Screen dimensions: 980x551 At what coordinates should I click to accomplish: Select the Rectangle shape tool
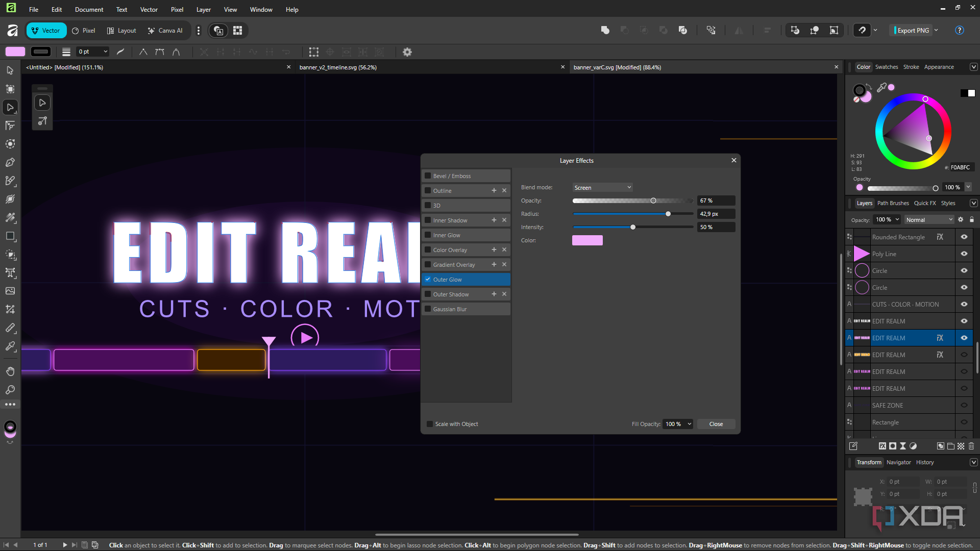(x=10, y=236)
